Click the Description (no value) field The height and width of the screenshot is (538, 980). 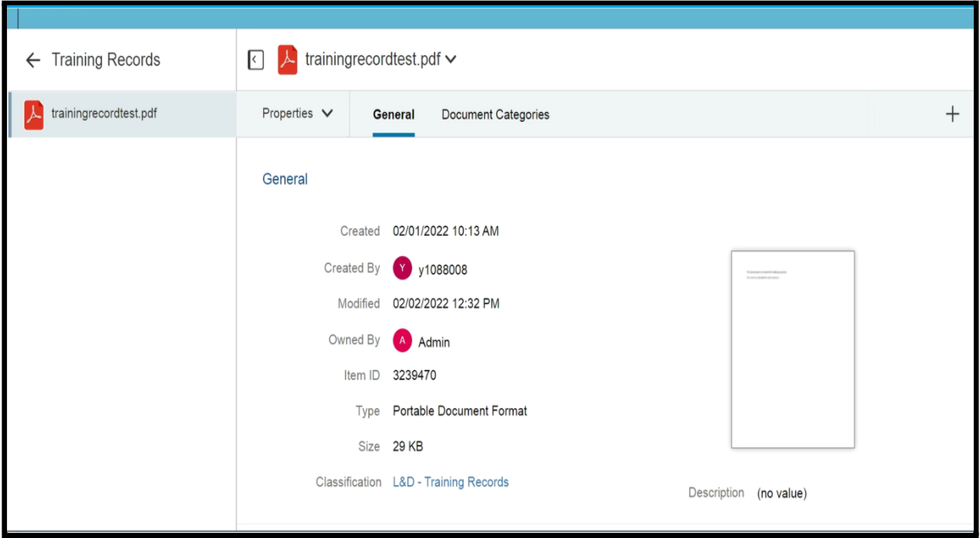(781, 493)
